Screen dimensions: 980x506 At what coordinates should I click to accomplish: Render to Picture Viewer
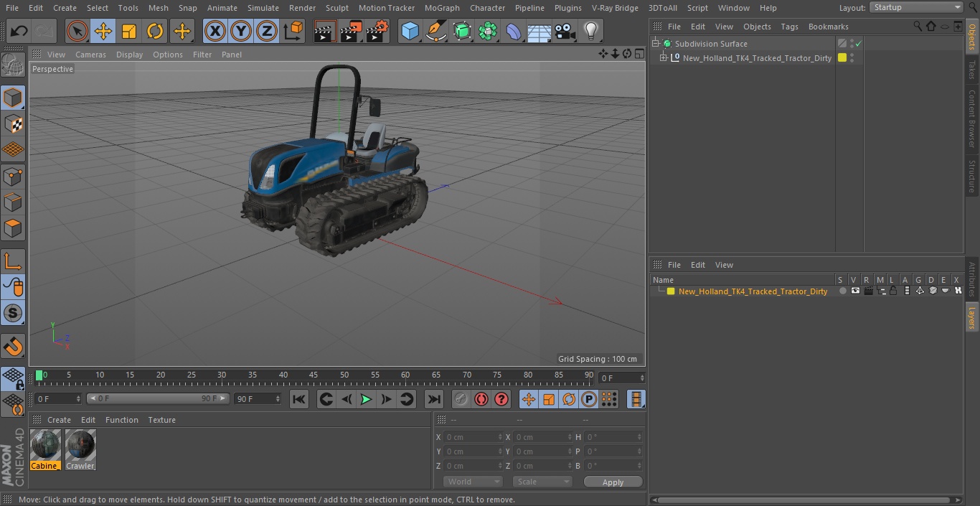[351, 31]
